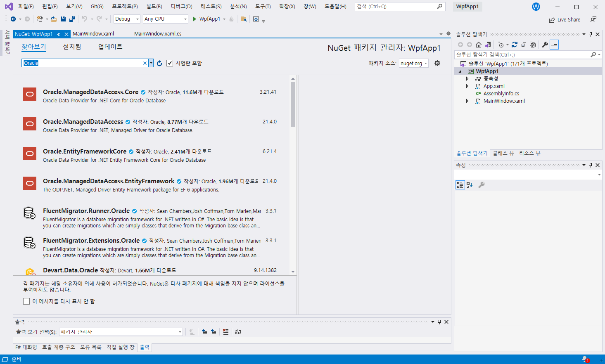
Task: Toggle auto-hide pin on Output panel
Action: click(439, 322)
